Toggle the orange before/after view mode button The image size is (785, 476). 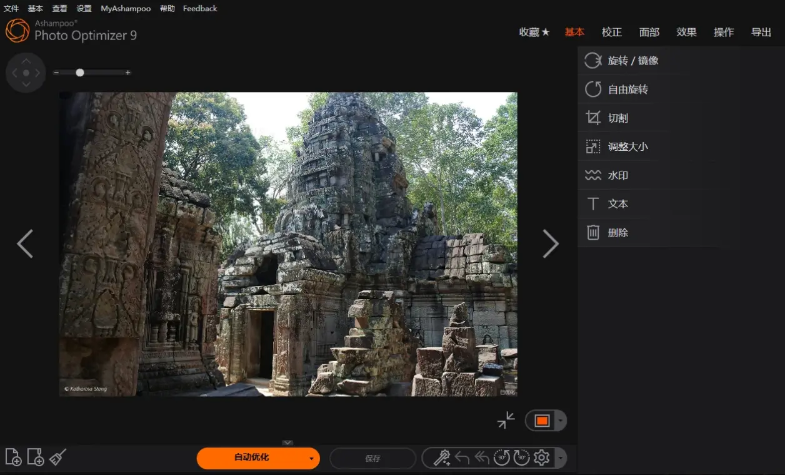(541, 421)
